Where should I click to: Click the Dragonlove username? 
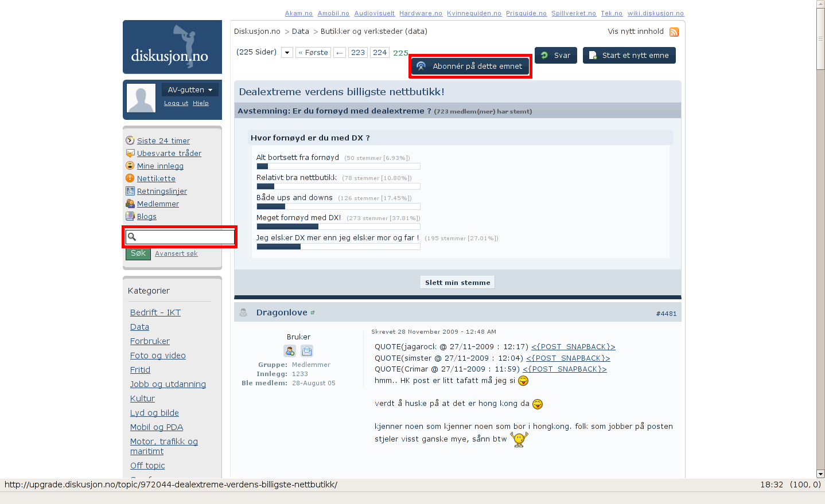click(x=282, y=312)
